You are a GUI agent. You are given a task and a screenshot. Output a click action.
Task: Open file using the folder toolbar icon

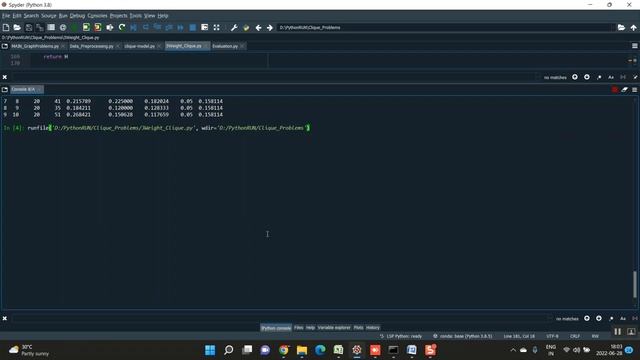pyautogui.click(x=17, y=27)
